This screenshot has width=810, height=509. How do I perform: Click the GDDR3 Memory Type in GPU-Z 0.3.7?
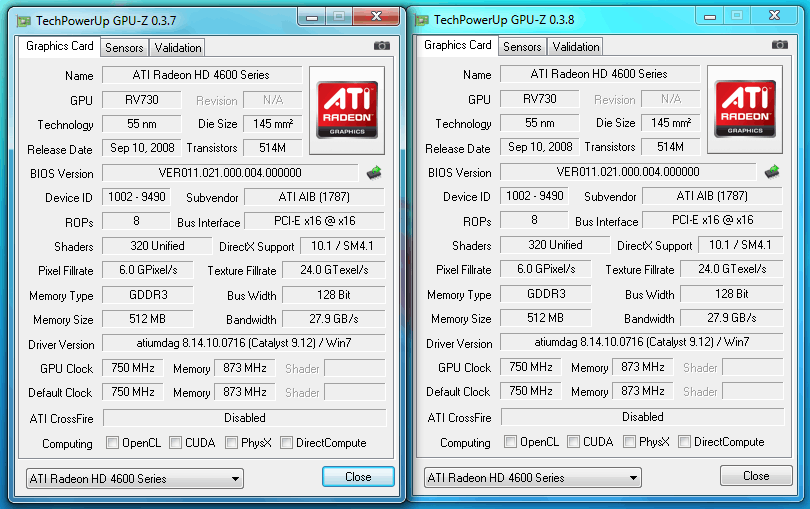click(148, 295)
